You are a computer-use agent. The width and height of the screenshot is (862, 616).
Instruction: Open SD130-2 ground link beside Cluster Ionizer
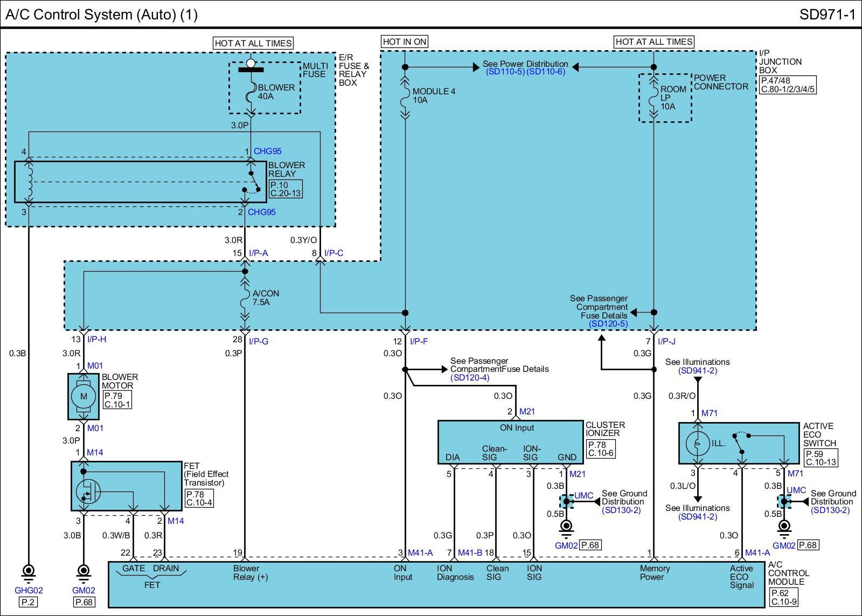pos(621,510)
